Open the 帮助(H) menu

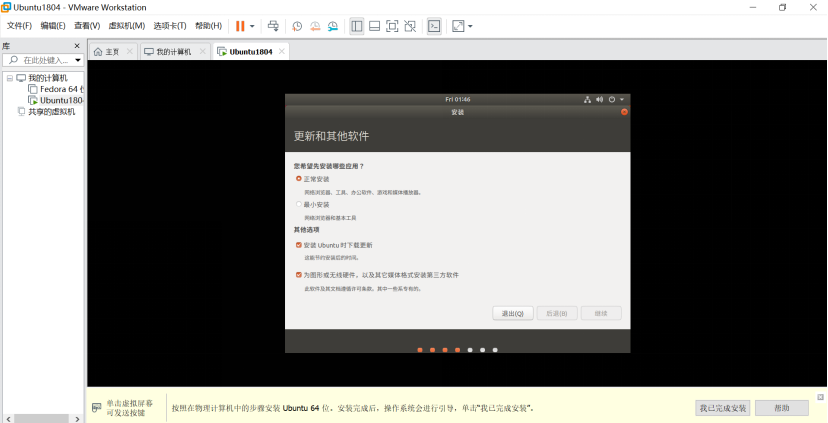click(209, 25)
